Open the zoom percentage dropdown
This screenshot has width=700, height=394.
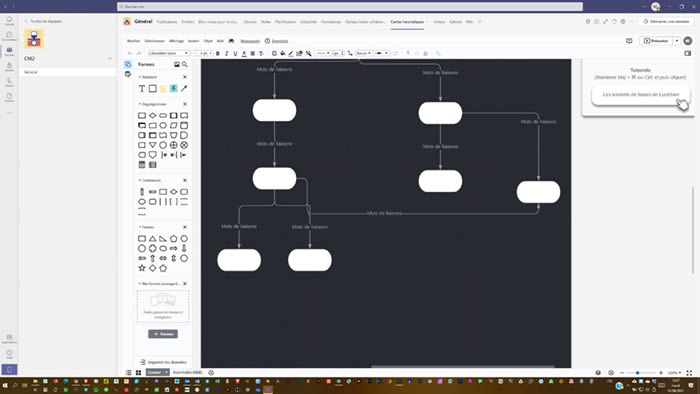(x=675, y=373)
